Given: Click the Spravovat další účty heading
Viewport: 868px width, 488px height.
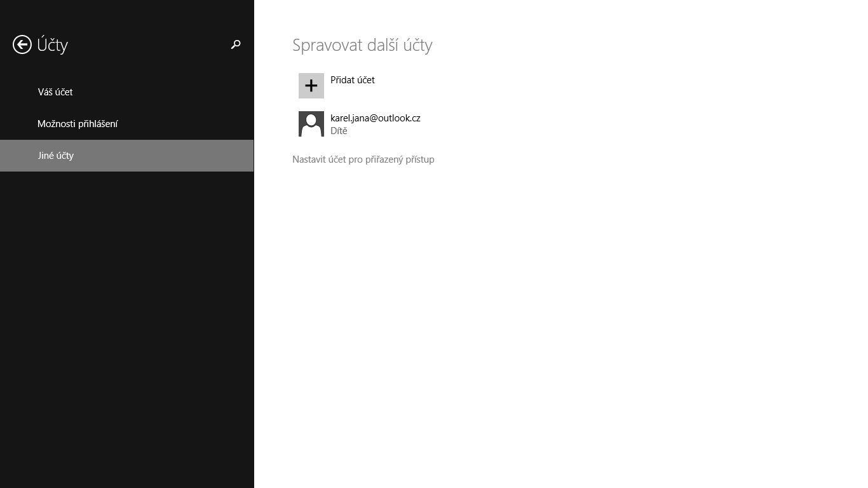Looking at the screenshot, I should pyautogui.click(x=362, y=45).
